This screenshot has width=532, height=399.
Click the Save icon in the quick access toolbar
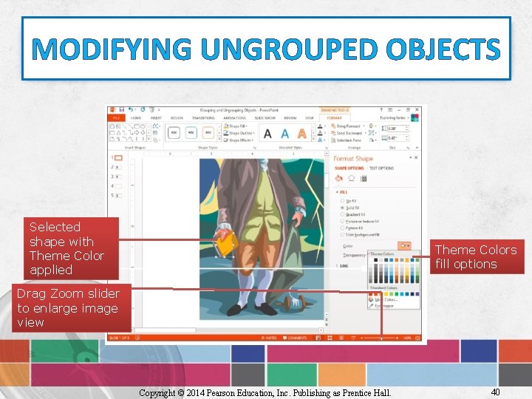tap(121, 110)
